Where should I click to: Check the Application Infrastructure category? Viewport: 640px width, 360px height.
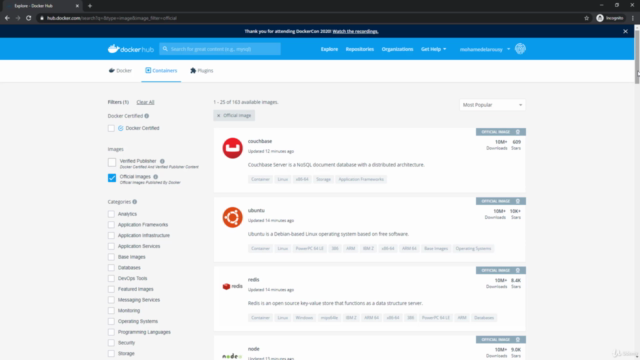click(x=111, y=236)
